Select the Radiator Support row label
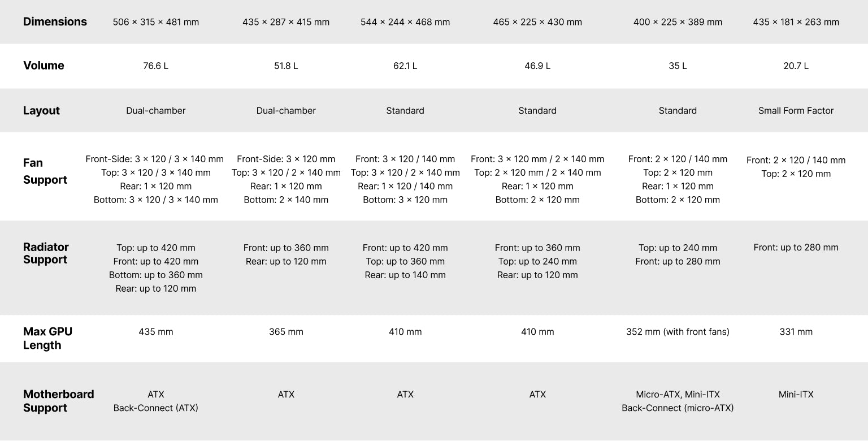868x441 pixels. 46,253
